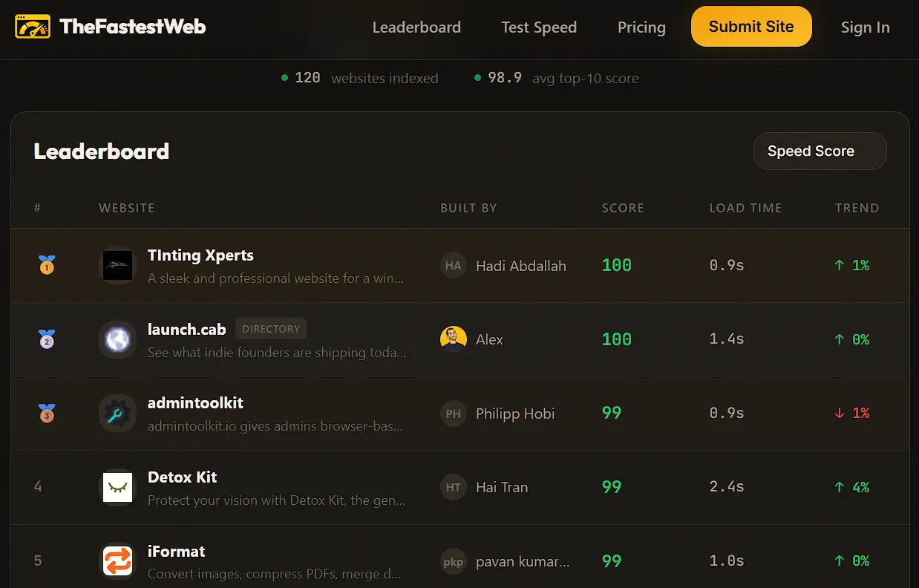Click builder name Hadi Abdallah

[x=521, y=266]
